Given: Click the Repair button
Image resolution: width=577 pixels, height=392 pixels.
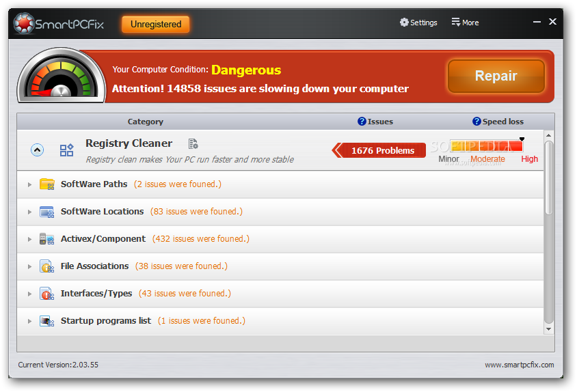Looking at the screenshot, I should click(x=496, y=76).
